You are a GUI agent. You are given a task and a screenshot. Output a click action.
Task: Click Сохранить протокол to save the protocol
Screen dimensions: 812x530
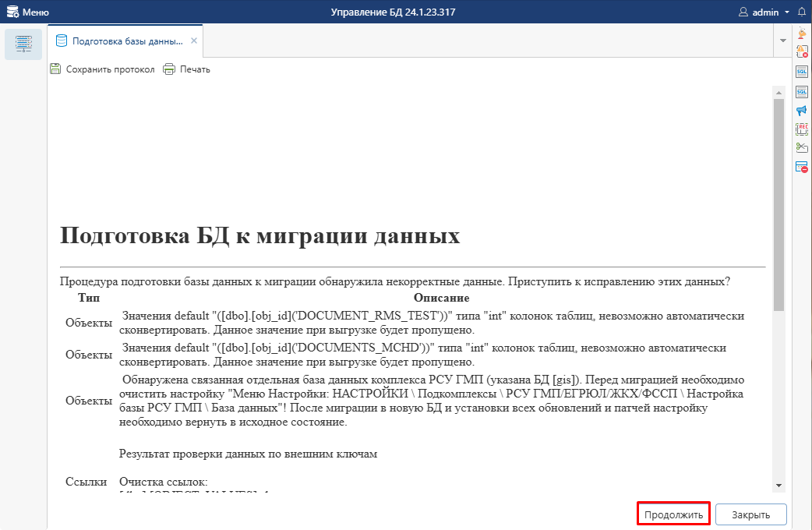point(103,69)
